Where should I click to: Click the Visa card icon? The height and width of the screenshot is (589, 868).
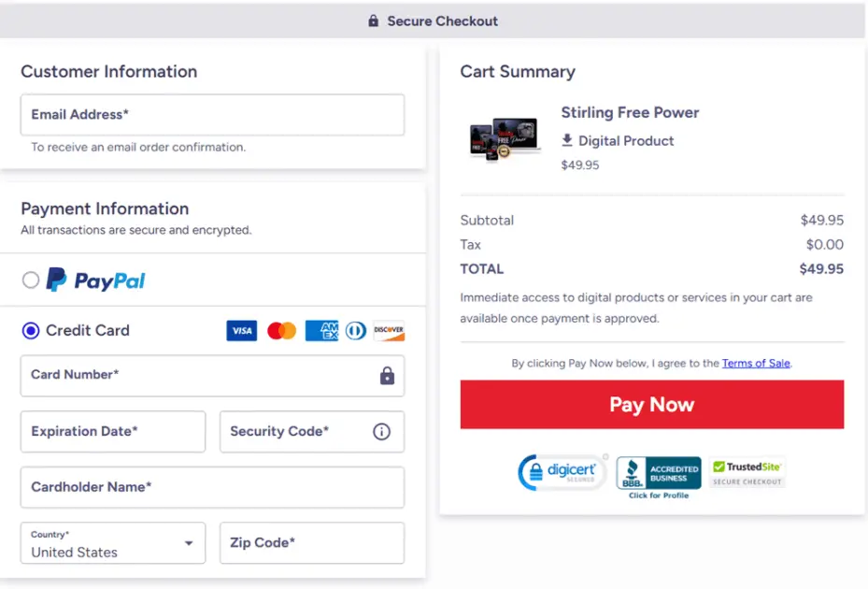(x=241, y=331)
